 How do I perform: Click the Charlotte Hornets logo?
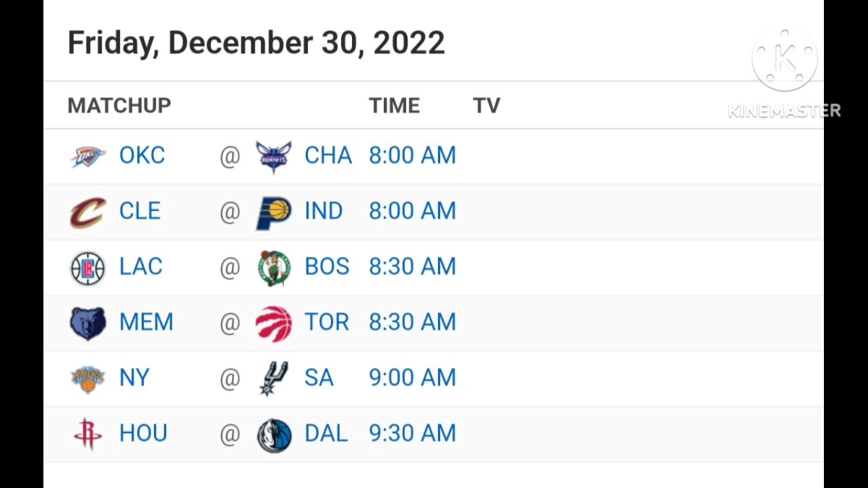pyautogui.click(x=274, y=157)
